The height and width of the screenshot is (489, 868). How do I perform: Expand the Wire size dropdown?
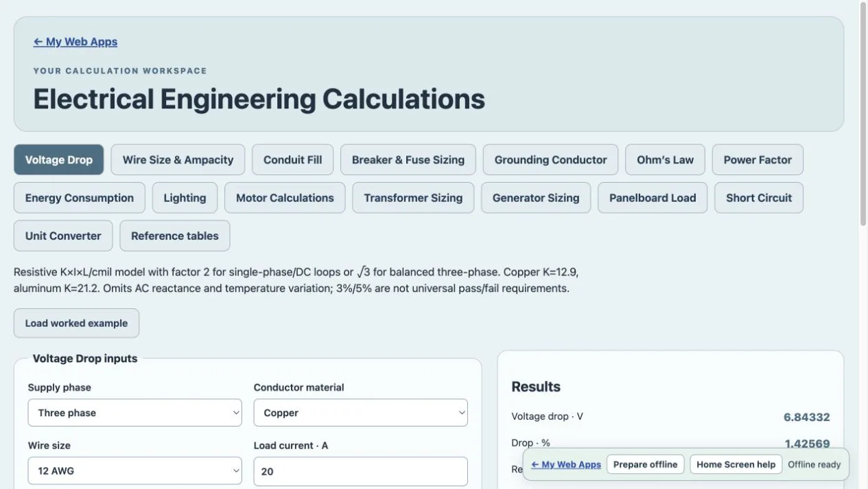(x=135, y=471)
